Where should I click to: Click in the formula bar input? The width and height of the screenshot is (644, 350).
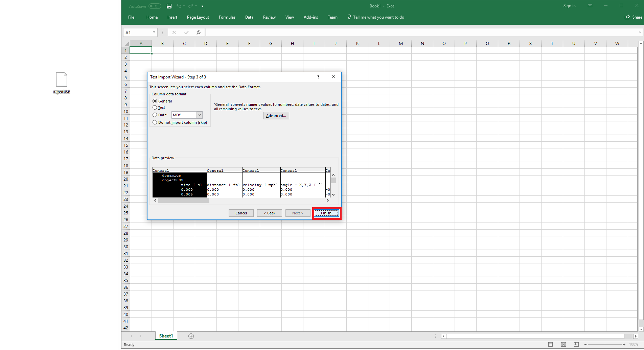(422, 32)
